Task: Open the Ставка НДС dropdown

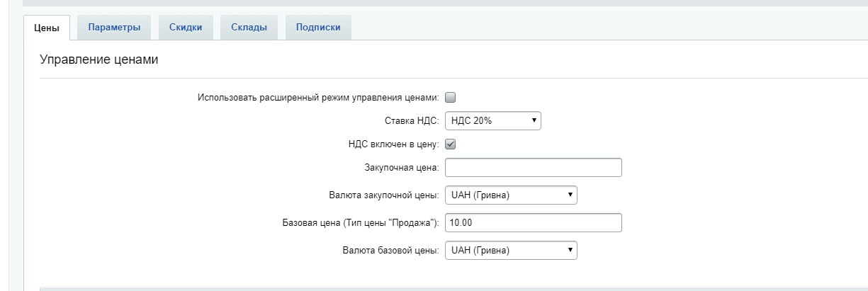Action: pyautogui.click(x=492, y=121)
